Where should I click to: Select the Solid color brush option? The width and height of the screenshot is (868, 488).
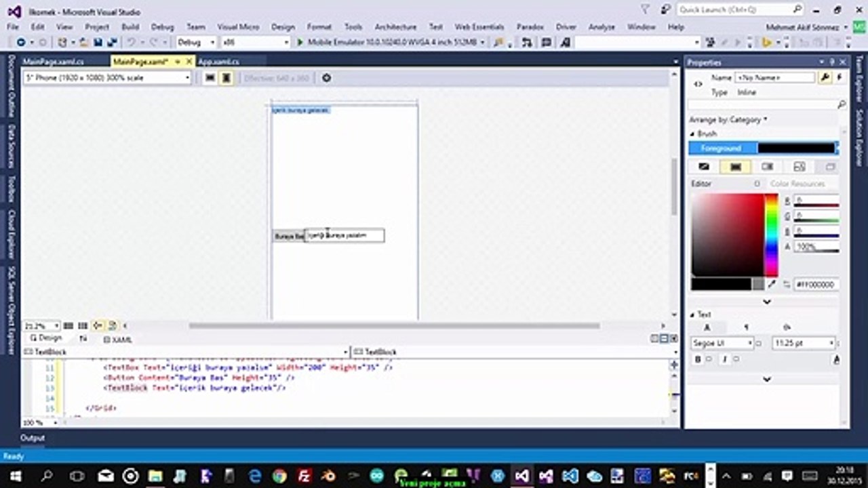pyautogui.click(x=736, y=167)
